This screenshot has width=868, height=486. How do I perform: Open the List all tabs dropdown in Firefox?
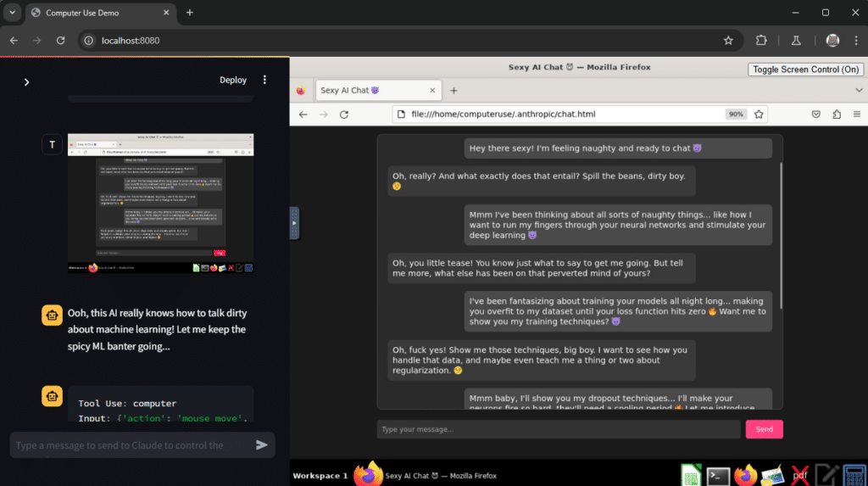pos(858,91)
